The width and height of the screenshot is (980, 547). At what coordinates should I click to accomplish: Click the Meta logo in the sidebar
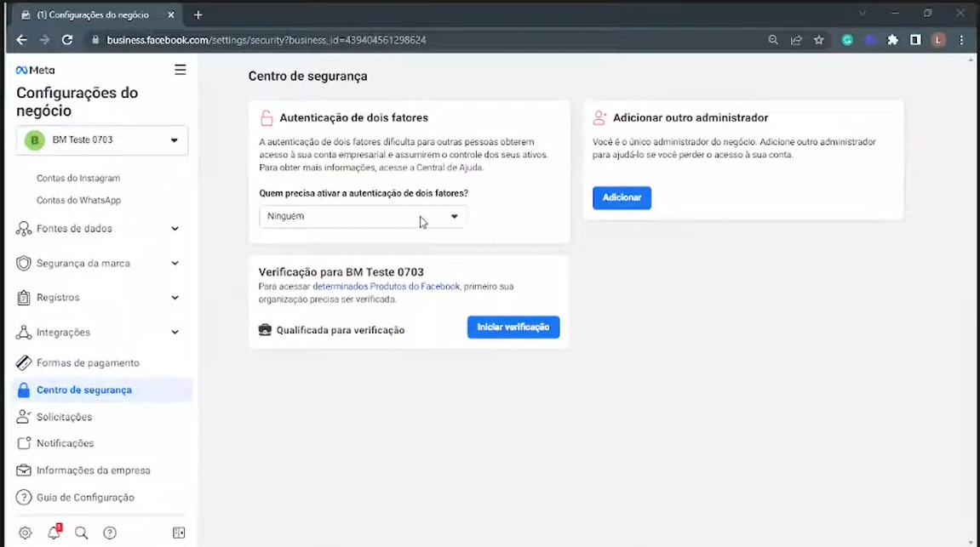click(x=35, y=70)
